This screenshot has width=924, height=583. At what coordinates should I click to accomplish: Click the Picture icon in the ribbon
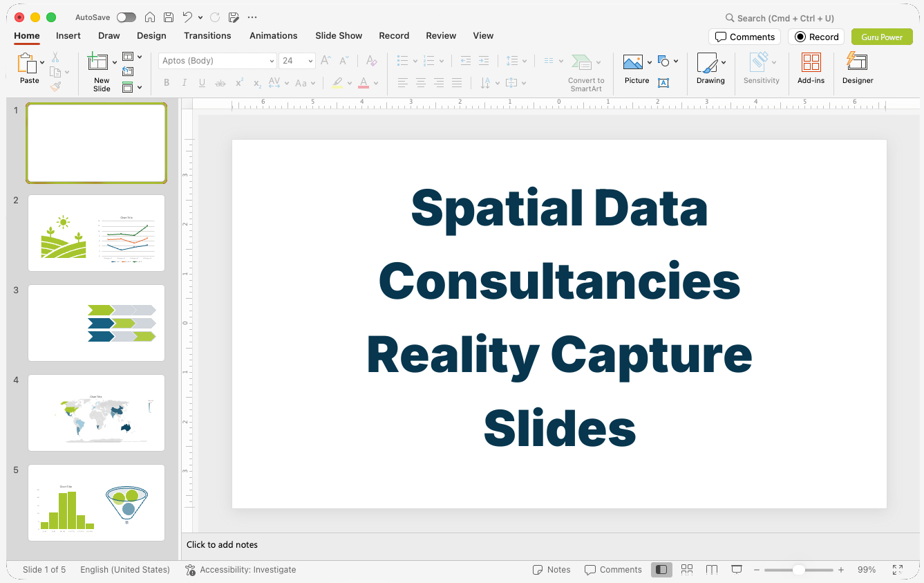633,63
